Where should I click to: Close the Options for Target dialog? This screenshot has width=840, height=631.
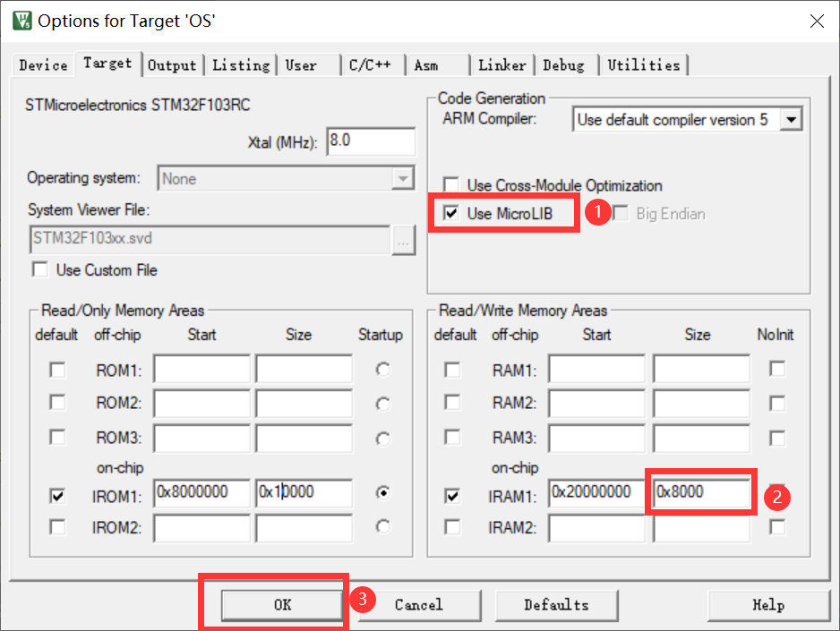tap(817, 21)
